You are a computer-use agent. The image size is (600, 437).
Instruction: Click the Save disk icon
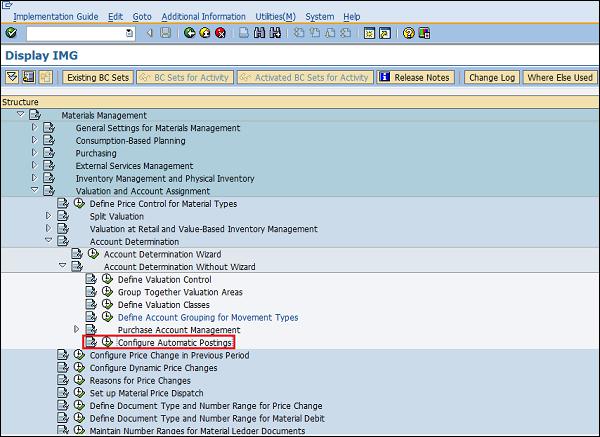pos(166,33)
